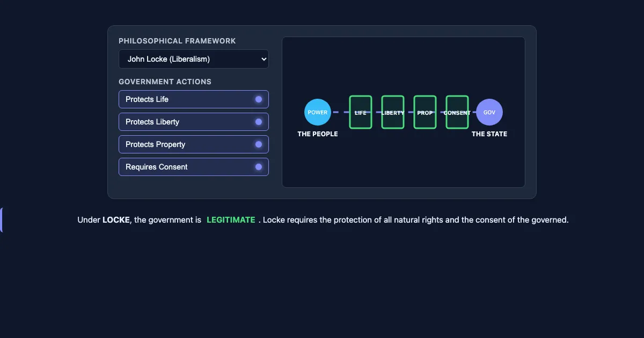Toggle the Requires Consent action
This screenshot has width=644, height=338.
tap(194, 167)
